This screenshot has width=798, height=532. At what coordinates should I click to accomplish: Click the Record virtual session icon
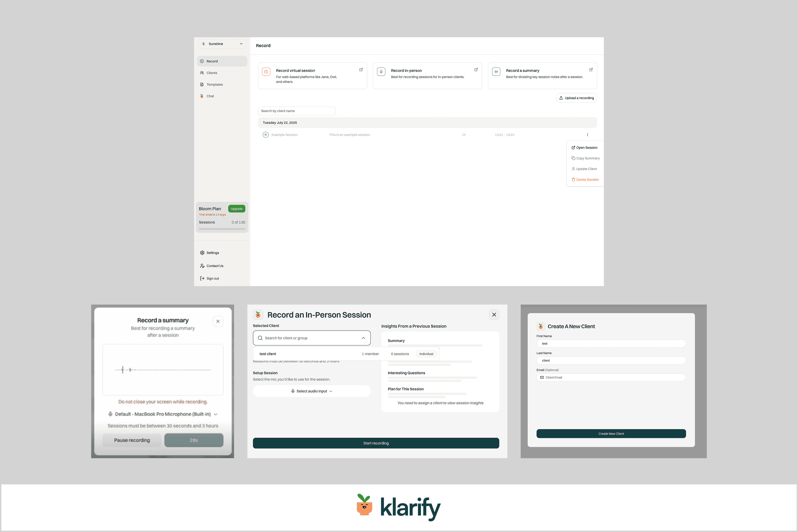coord(266,71)
